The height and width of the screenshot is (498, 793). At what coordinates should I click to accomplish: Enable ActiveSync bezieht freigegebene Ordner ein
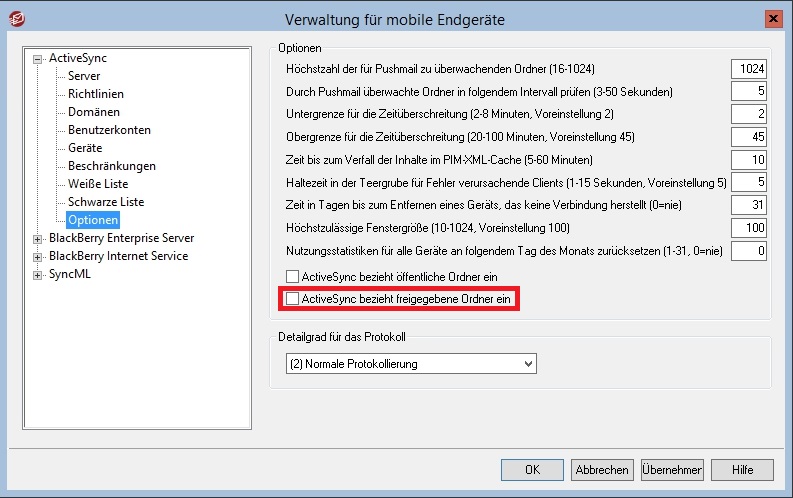point(293,299)
